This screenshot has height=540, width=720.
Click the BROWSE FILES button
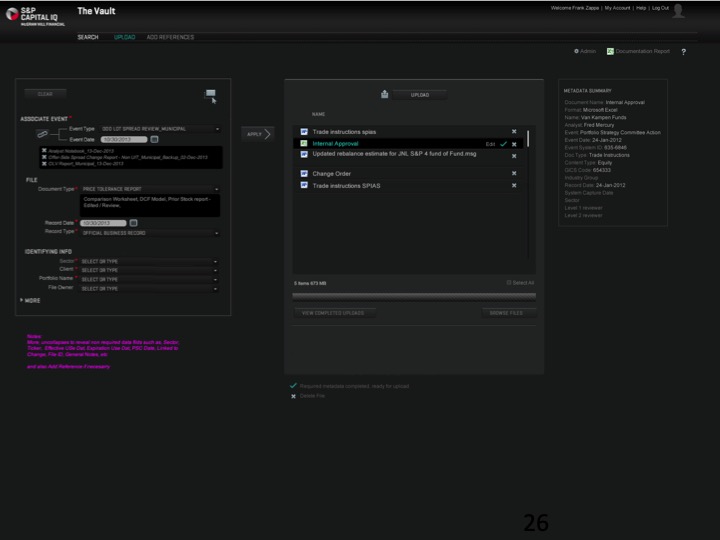[x=505, y=313]
